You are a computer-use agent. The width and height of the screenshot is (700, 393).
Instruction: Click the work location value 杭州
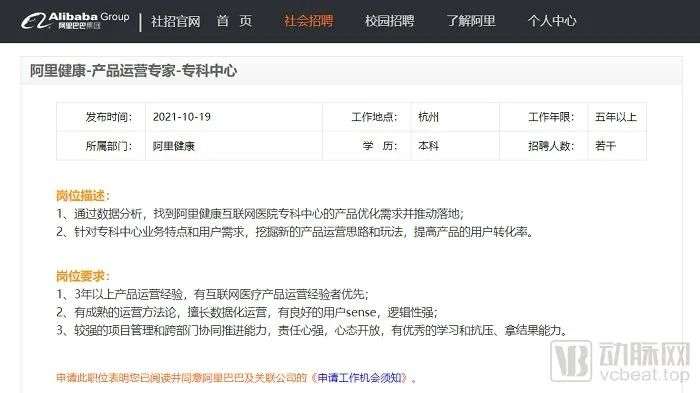coord(429,117)
